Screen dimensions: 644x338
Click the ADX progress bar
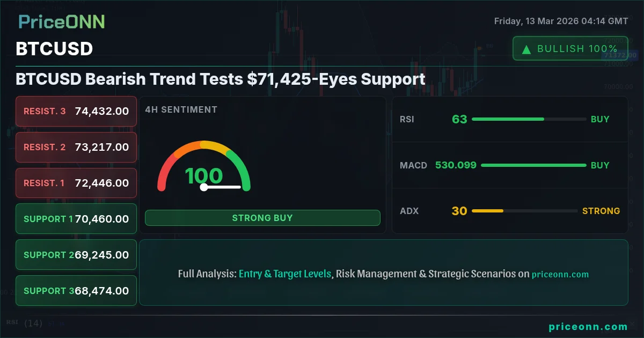coord(524,211)
